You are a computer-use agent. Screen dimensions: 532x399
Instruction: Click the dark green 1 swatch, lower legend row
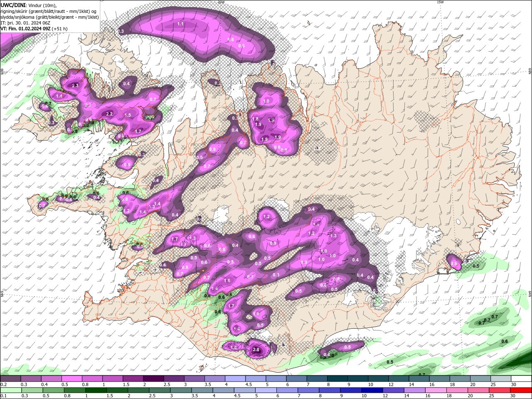pos(95,390)
